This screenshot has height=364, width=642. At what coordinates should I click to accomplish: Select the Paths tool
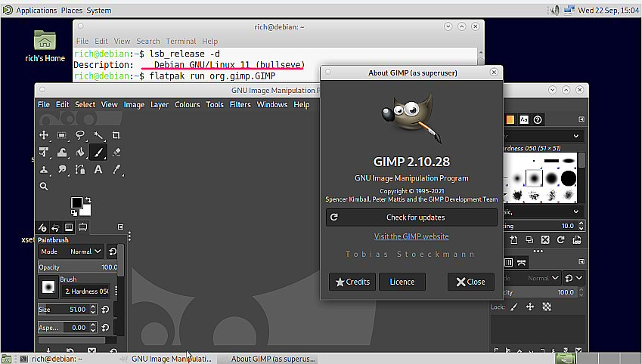[x=80, y=169]
